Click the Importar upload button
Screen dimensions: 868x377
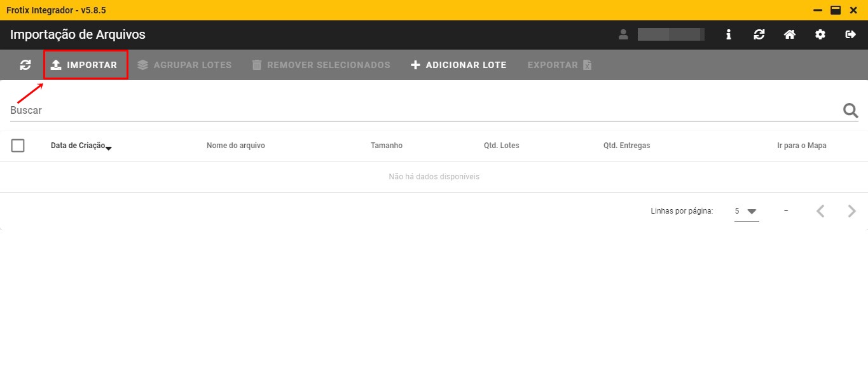point(85,65)
